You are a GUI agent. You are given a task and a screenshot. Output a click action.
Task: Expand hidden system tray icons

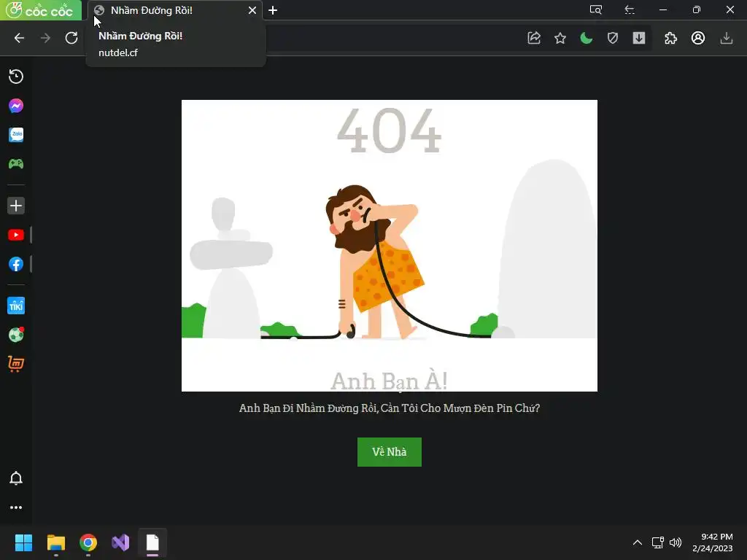coord(638,542)
